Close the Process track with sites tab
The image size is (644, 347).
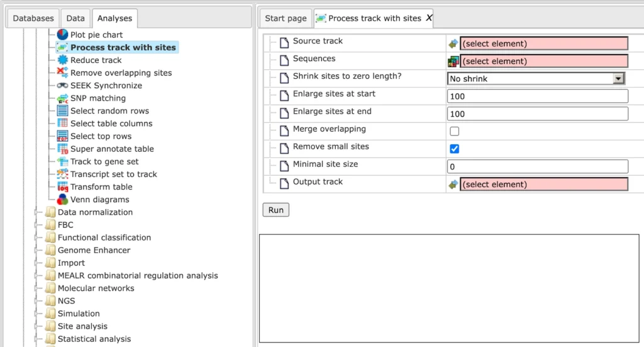coord(429,18)
